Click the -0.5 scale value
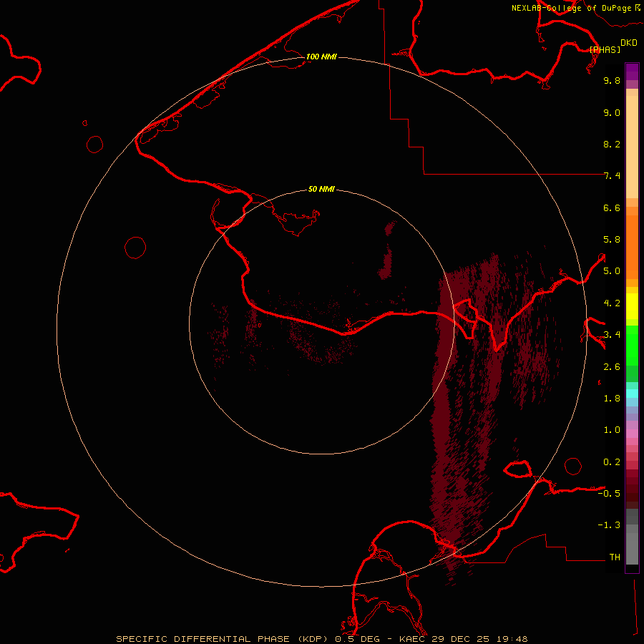This screenshot has height=644, width=644. 609,494
